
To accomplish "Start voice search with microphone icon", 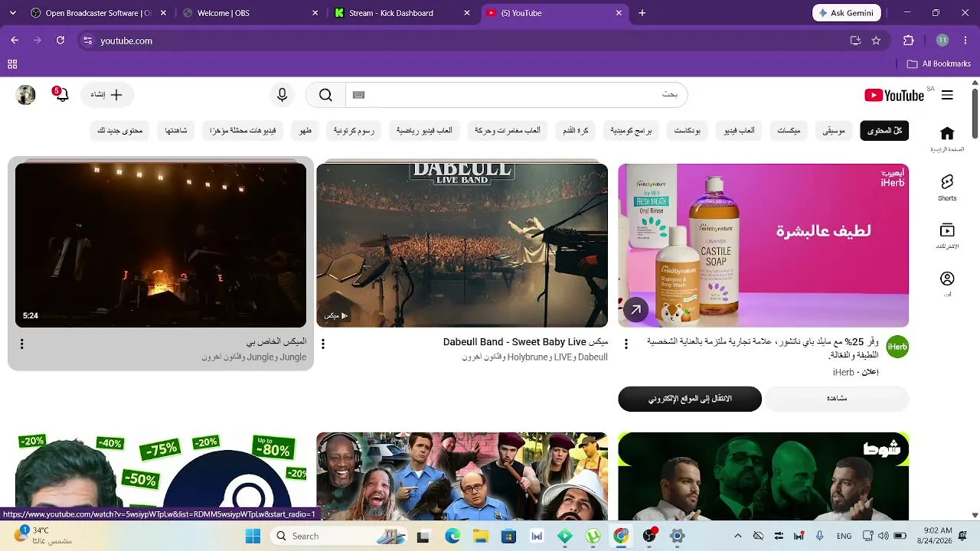I will [283, 95].
